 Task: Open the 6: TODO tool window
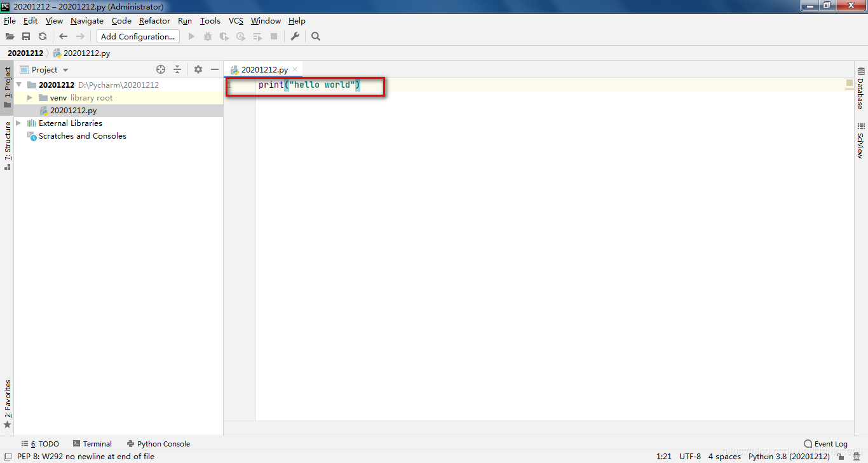pos(40,444)
